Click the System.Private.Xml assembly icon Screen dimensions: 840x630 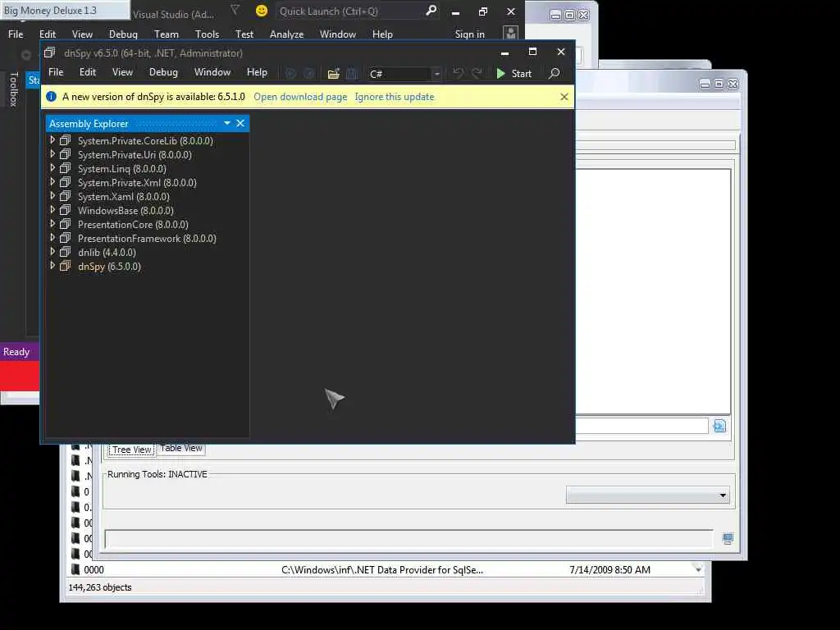point(66,182)
